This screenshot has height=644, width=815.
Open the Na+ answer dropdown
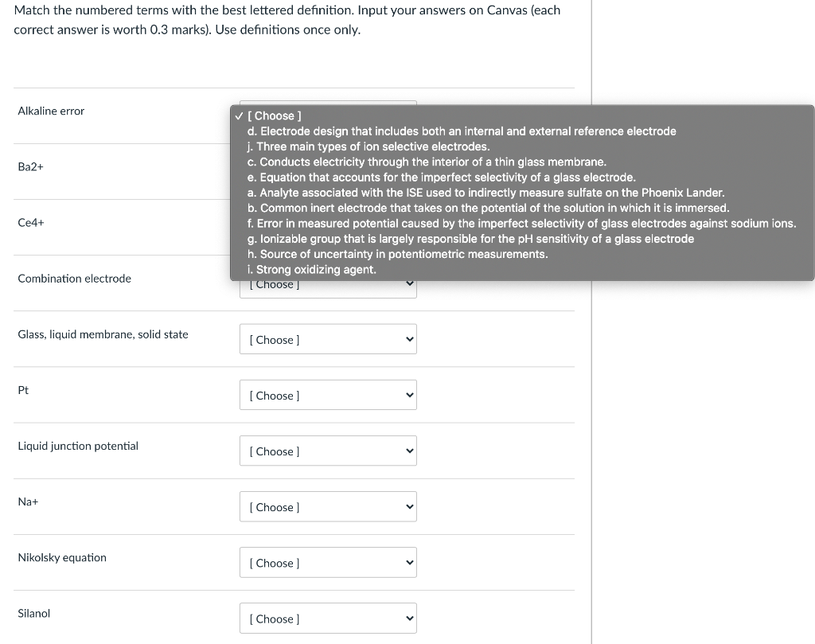(328, 506)
